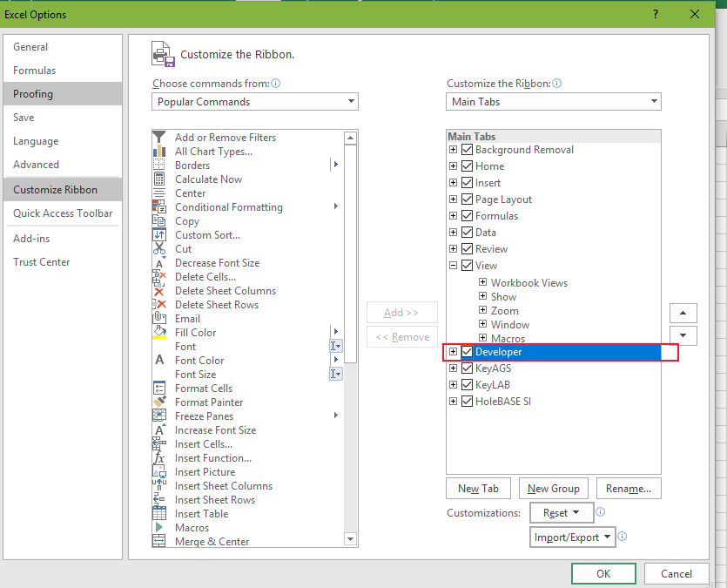Click the All Chart Types bar chart icon
This screenshot has width=727, height=588.
[x=159, y=152]
